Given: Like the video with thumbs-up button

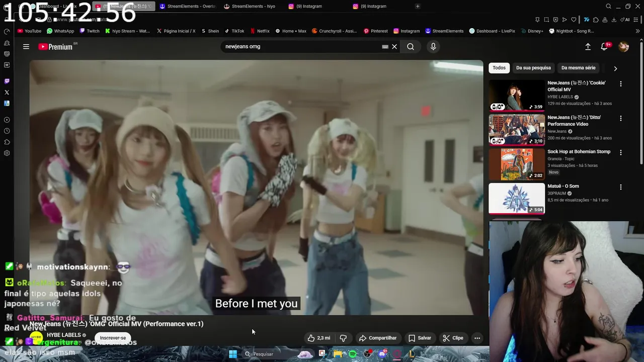Looking at the screenshot, I should coord(319,338).
